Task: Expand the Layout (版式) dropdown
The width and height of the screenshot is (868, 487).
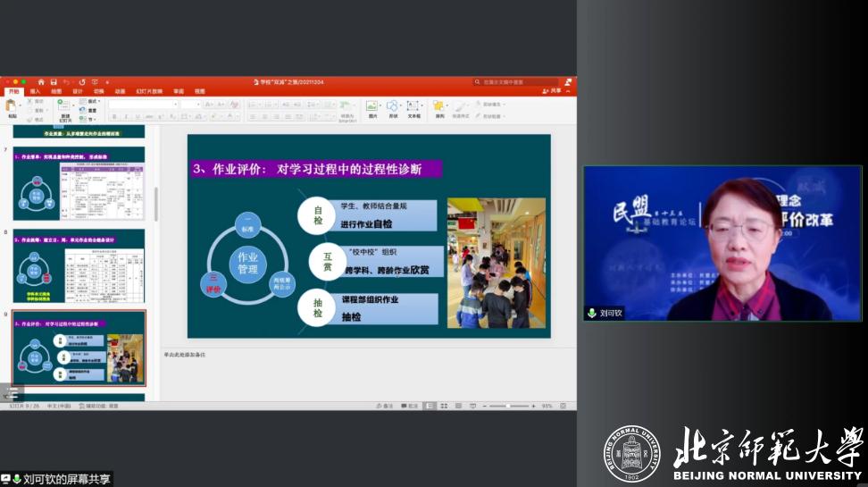Action: tap(91, 101)
